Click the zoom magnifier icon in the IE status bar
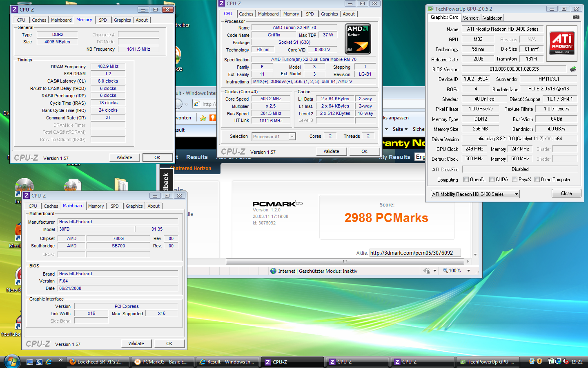 pos(445,271)
